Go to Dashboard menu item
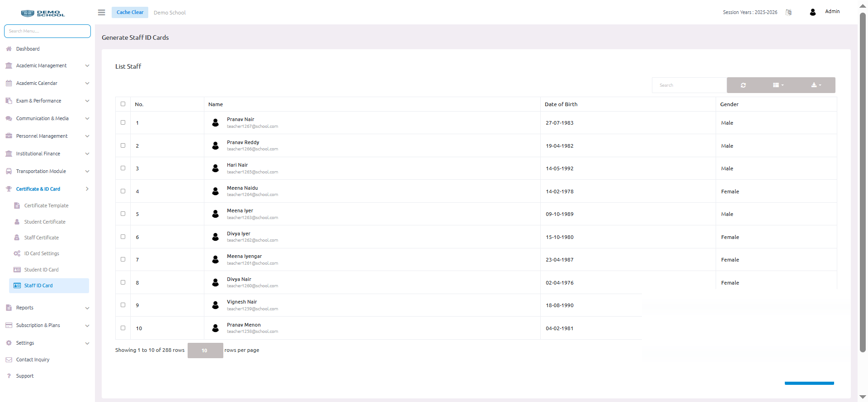Image resolution: width=868 pixels, height=402 pixels. click(28, 49)
